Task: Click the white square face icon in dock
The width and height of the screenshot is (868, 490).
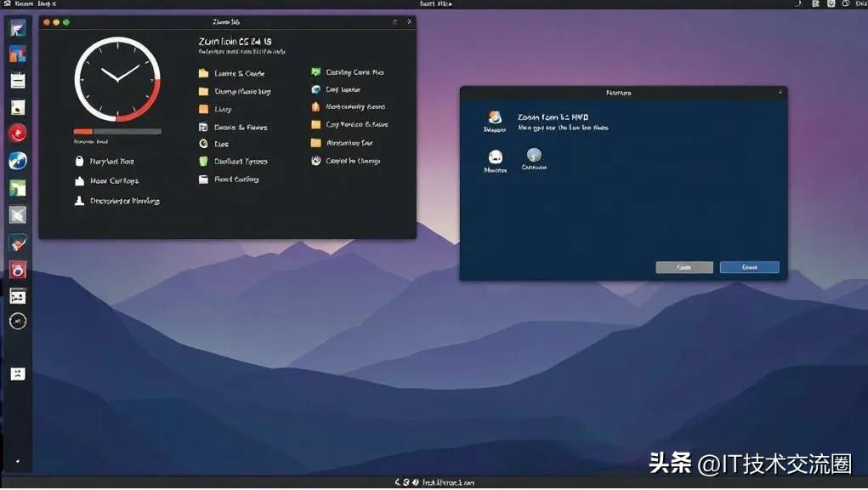Action: (18, 373)
